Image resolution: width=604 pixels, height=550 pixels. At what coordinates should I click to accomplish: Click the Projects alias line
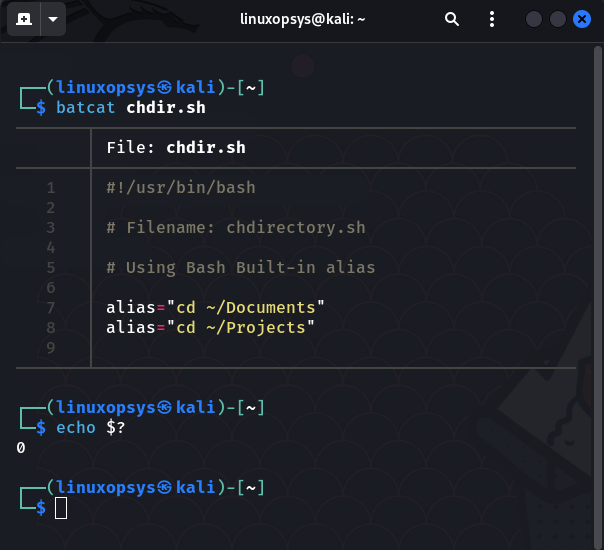[x=210, y=327]
